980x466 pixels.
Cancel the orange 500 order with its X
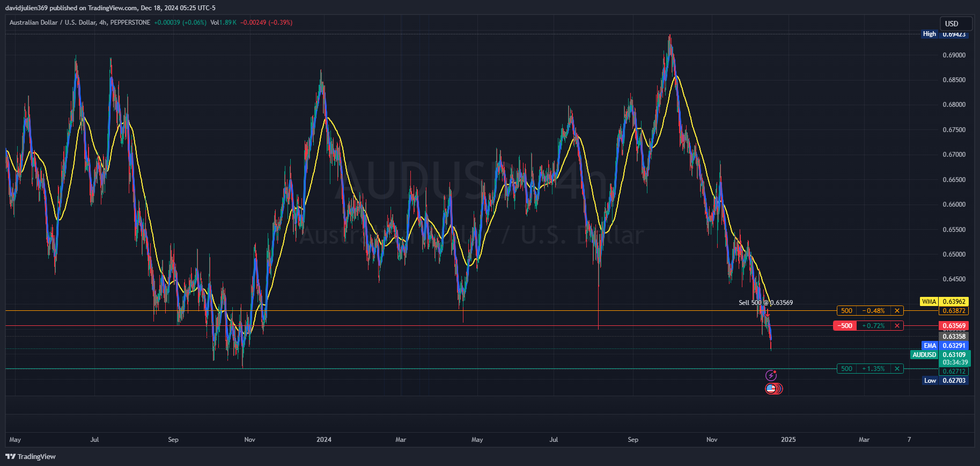coord(897,311)
